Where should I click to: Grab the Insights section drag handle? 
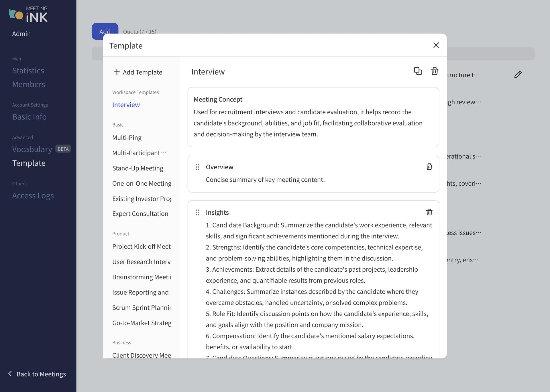click(197, 213)
